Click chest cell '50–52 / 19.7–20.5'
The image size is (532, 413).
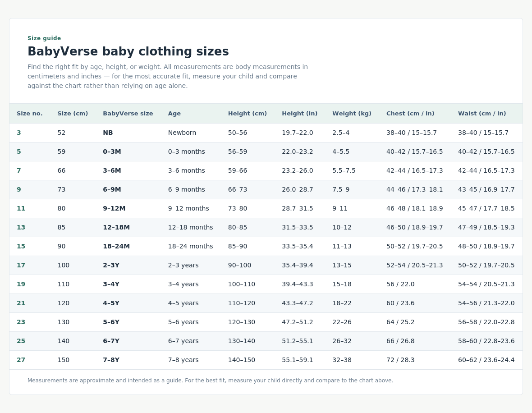click(415, 247)
